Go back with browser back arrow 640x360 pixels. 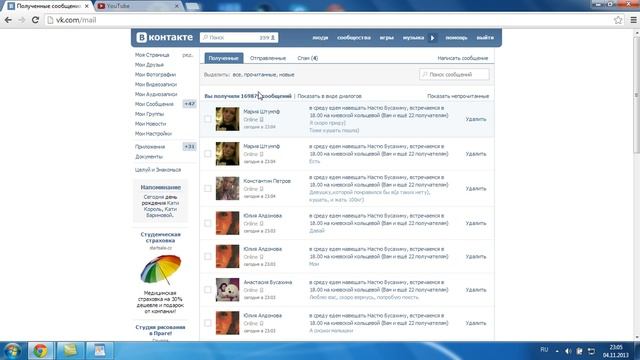coord(8,20)
